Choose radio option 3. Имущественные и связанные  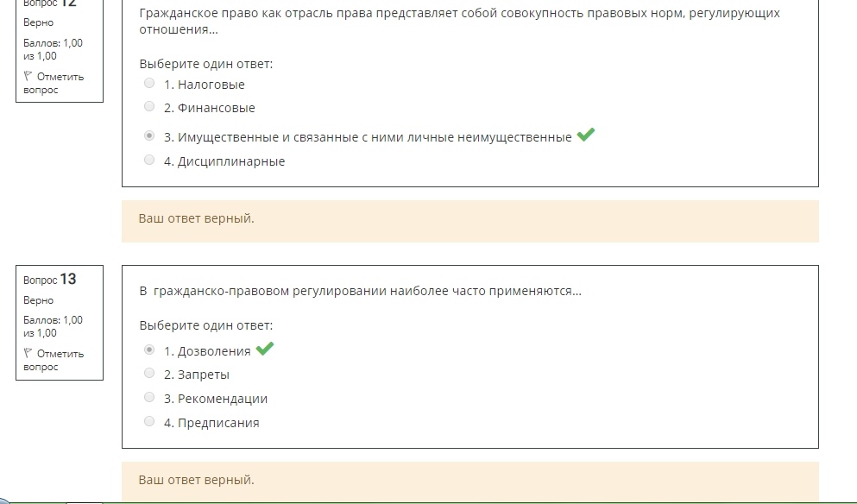pos(149,135)
